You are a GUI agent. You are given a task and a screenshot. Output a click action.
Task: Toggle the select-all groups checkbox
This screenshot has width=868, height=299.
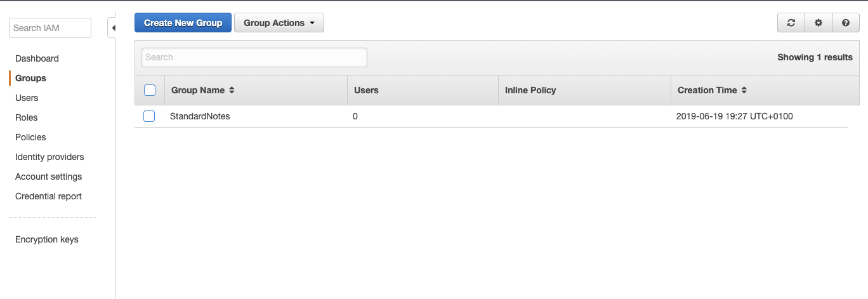pos(150,90)
